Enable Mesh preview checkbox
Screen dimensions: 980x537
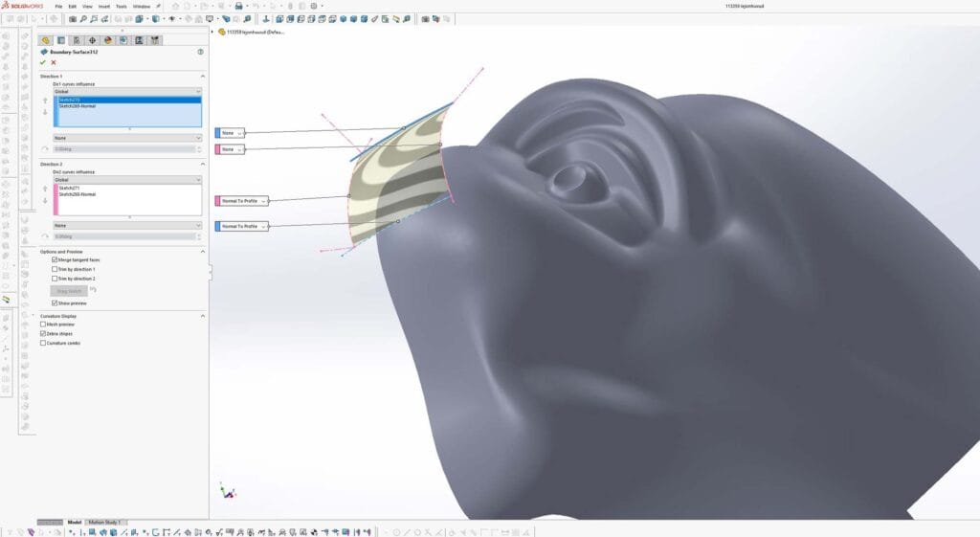click(x=43, y=324)
